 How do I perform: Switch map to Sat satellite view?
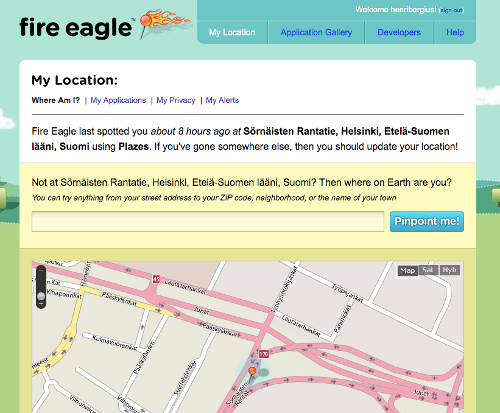point(428,270)
